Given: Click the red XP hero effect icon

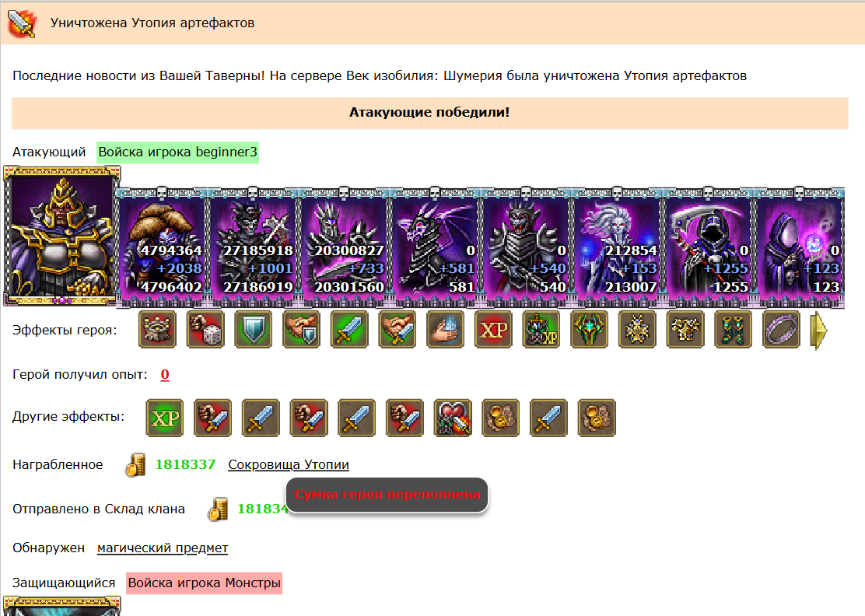Looking at the screenshot, I should (x=493, y=329).
